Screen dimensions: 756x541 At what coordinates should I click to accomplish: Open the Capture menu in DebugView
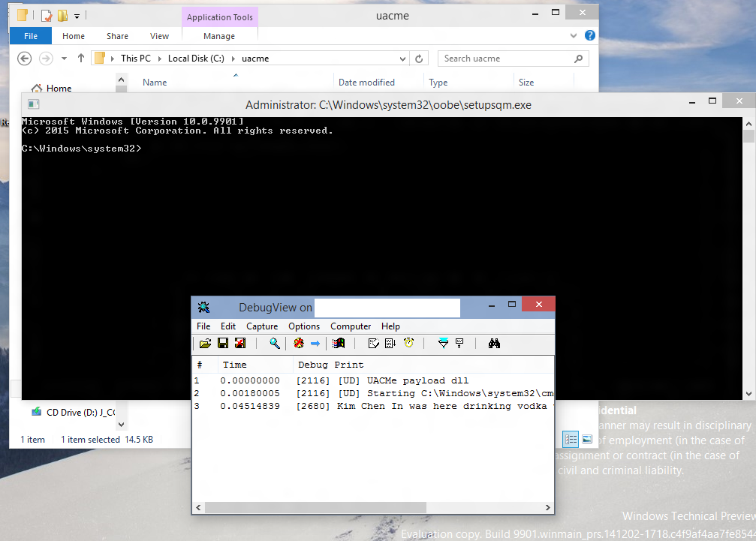tap(262, 326)
